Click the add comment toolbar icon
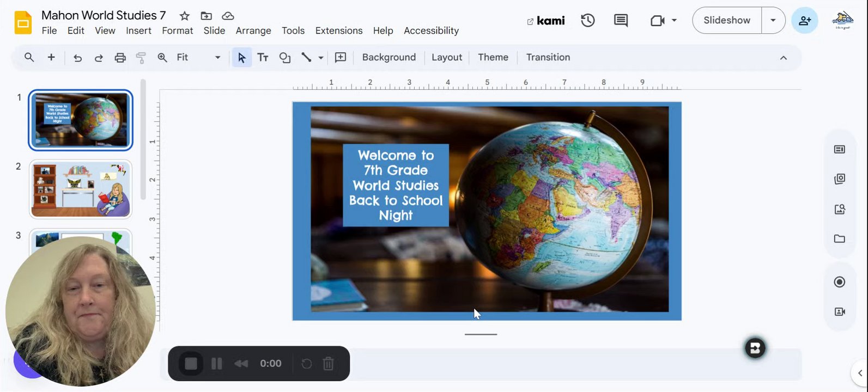Image resolution: width=868 pixels, height=392 pixels. point(341,58)
